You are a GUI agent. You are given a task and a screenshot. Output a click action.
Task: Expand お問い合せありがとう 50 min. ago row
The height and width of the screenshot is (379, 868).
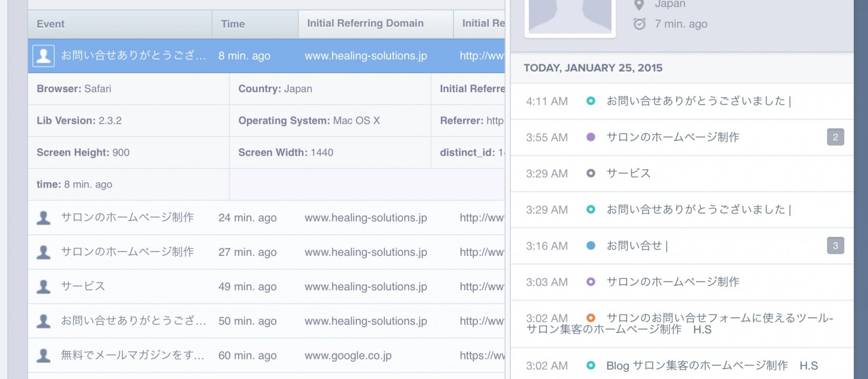tap(266, 321)
